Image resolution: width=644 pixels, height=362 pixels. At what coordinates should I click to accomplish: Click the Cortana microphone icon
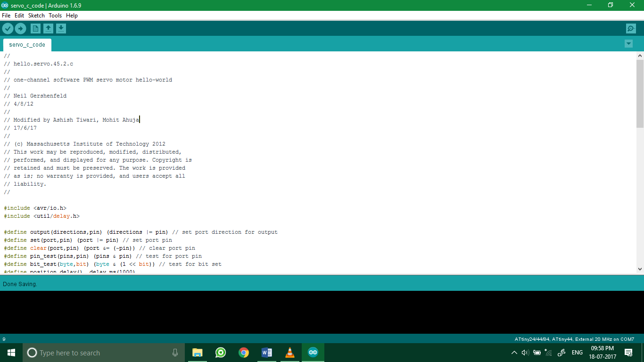tap(175, 353)
